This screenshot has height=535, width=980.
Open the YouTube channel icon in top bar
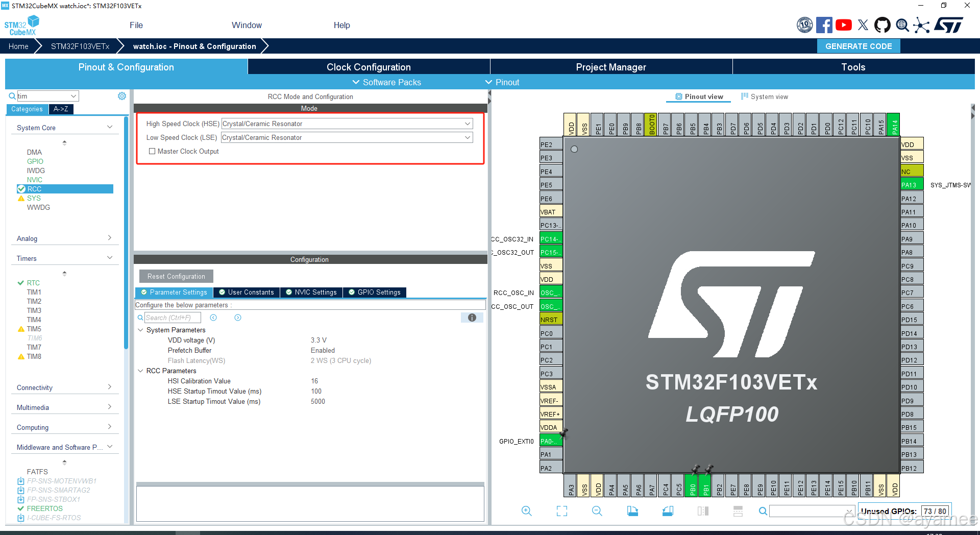[844, 25]
